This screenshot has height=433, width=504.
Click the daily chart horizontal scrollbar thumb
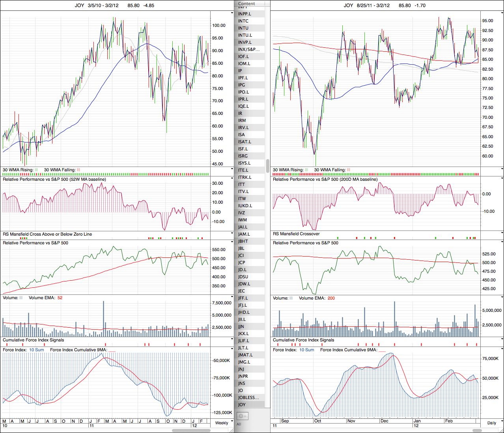pos(477,430)
